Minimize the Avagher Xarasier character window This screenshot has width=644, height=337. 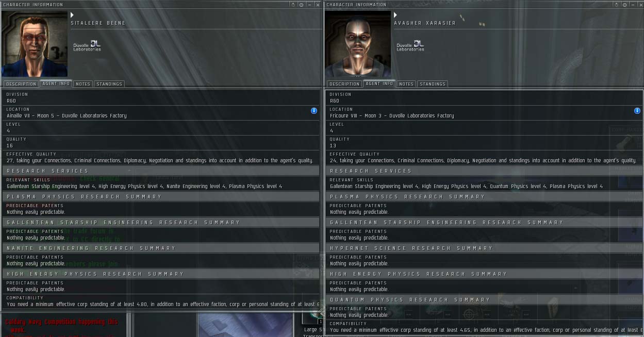pos(633,5)
